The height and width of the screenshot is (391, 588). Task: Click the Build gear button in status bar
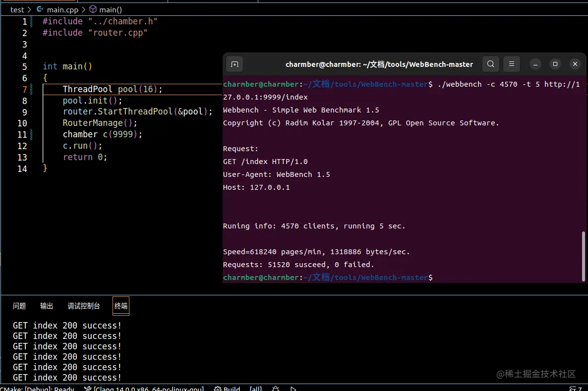click(227, 389)
